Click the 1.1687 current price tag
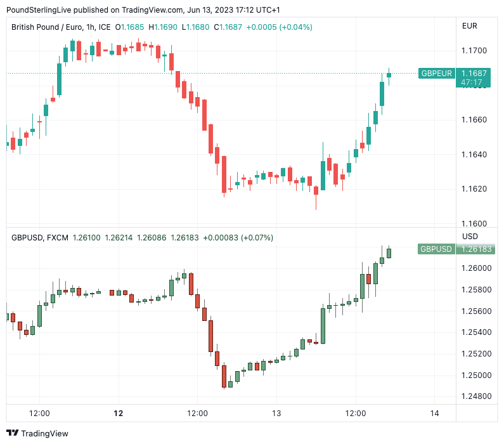 pyautogui.click(x=474, y=74)
